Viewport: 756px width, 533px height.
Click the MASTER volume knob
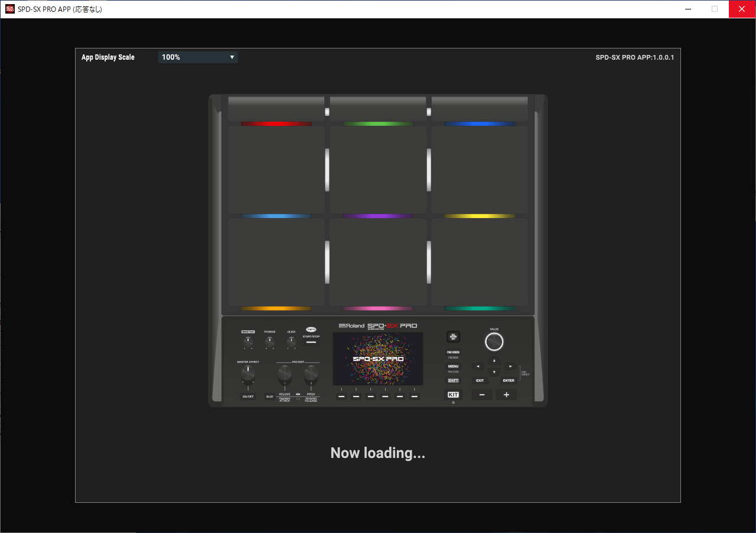coord(248,342)
